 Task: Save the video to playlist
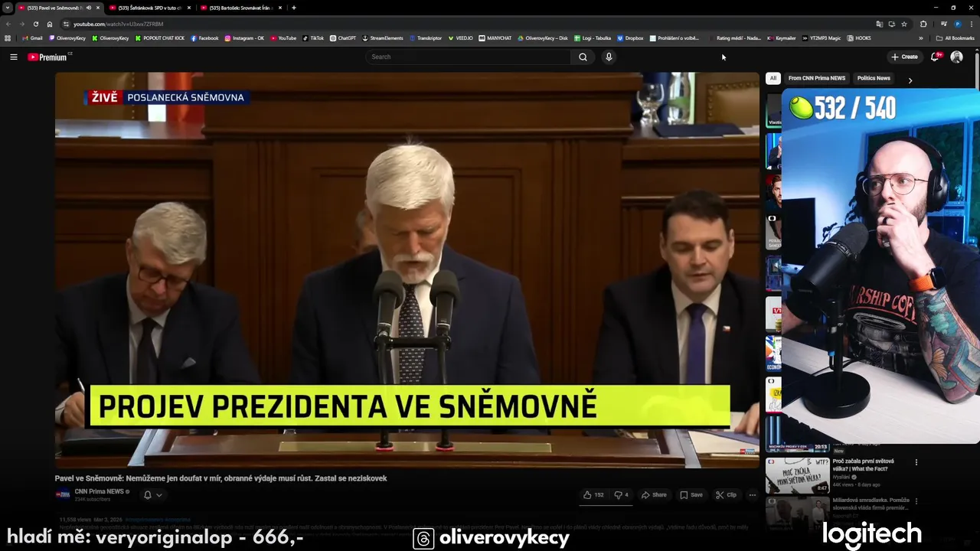(x=691, y=495)
